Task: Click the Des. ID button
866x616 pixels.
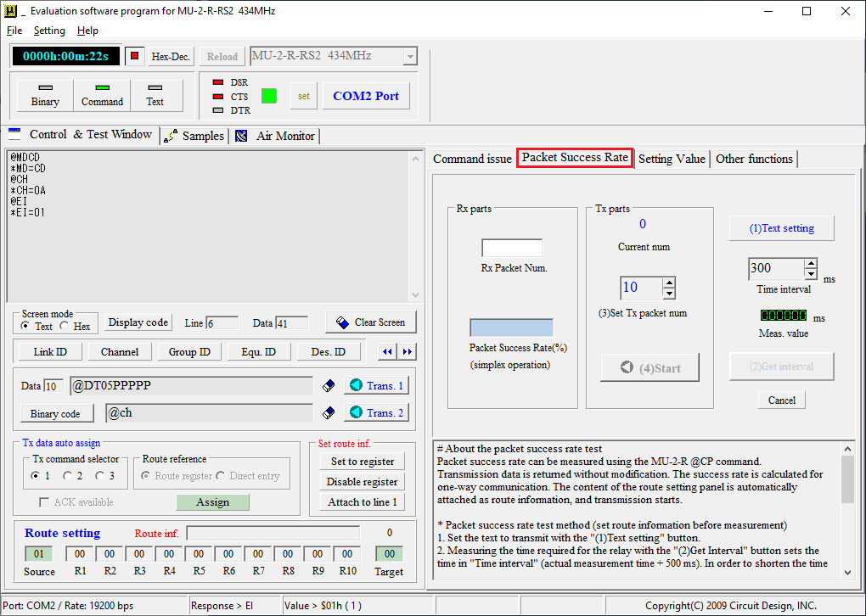Action: pyautogui.click(x=328, y=351)
